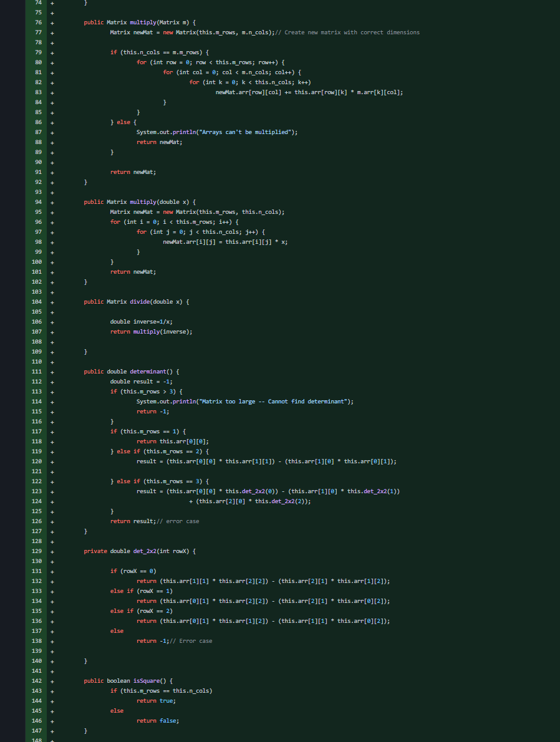Image resolution: width=560 pixels, height=742 pixels.
Task: Click 'newMat.arr[i][j] = this.arr[i][j] * x;' line
Action: [225, 243]
